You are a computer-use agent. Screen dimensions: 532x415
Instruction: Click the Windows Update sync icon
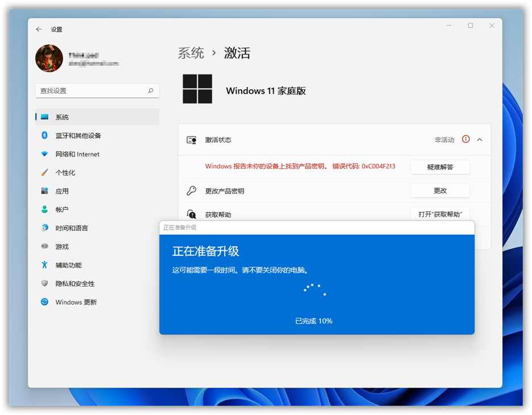(x=44, y=302)
